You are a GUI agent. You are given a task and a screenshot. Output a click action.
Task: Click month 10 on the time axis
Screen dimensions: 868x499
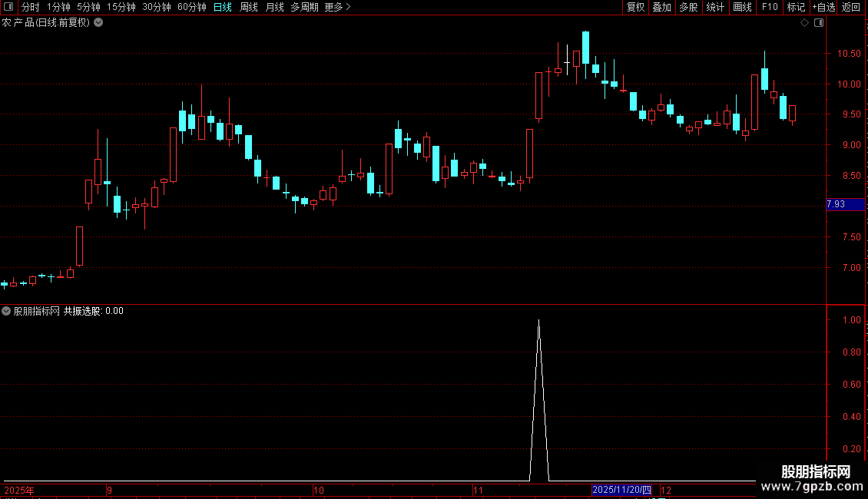(x=318, y=490)
